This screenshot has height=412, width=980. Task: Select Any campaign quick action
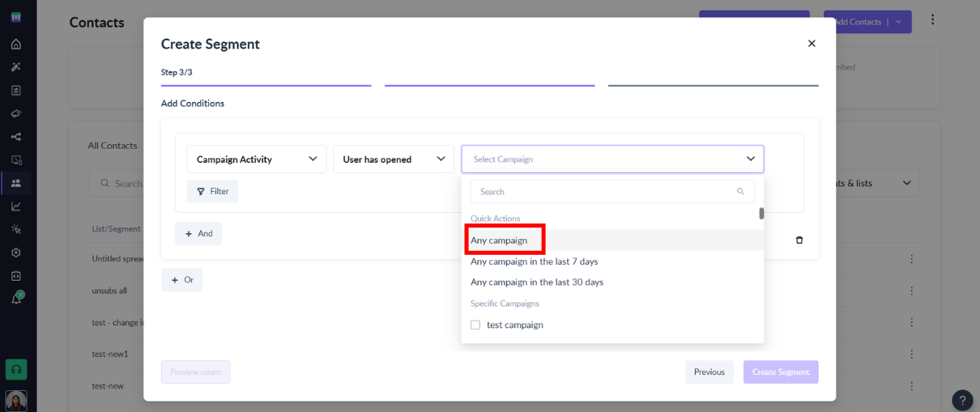tap(500, 240)
